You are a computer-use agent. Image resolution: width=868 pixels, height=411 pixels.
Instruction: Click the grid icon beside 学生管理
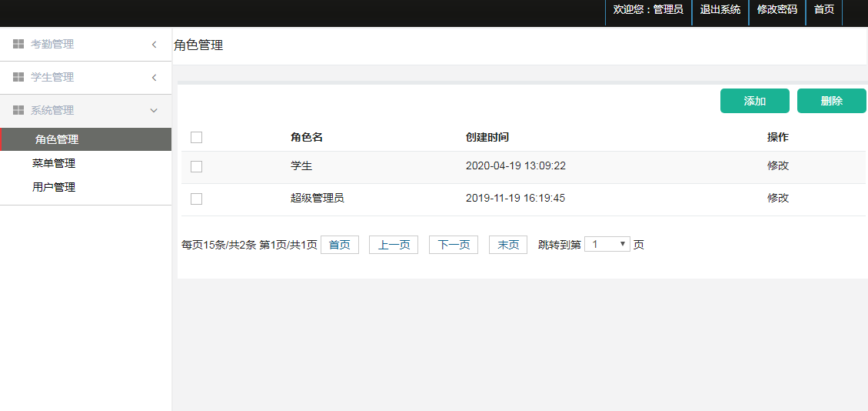click(x=18, y=78)
